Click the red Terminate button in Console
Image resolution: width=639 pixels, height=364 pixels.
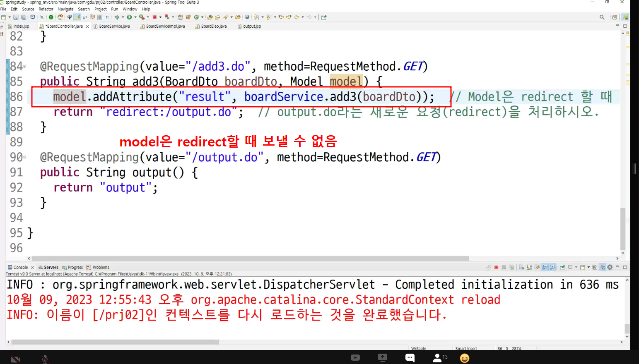pyautogui.click(x=496, y=267)
